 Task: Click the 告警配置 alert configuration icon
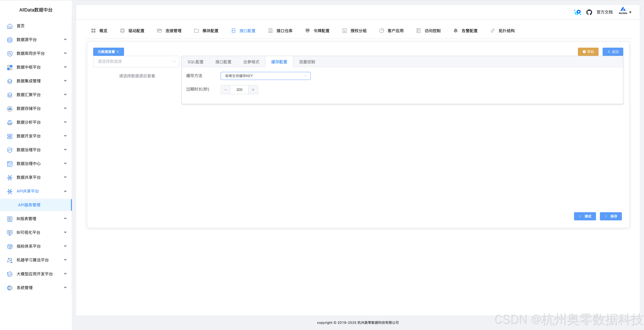[456, 30]
